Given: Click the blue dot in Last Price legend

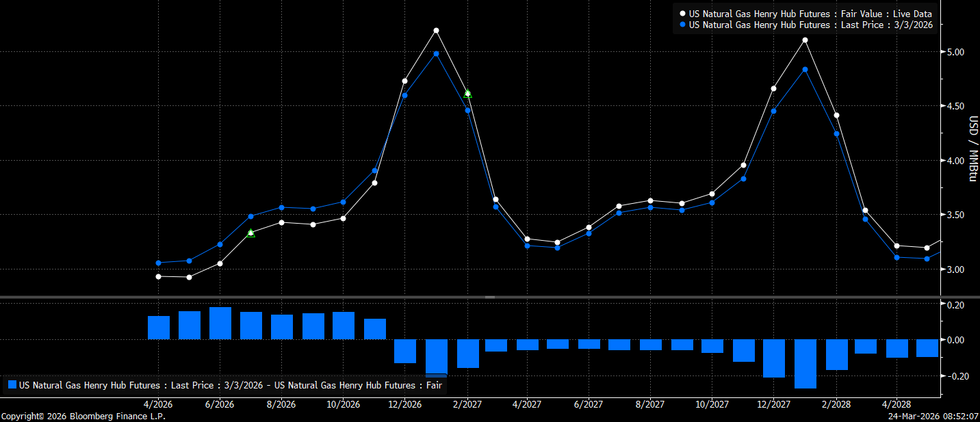Looking at the screenshot, I should (682, 25).
